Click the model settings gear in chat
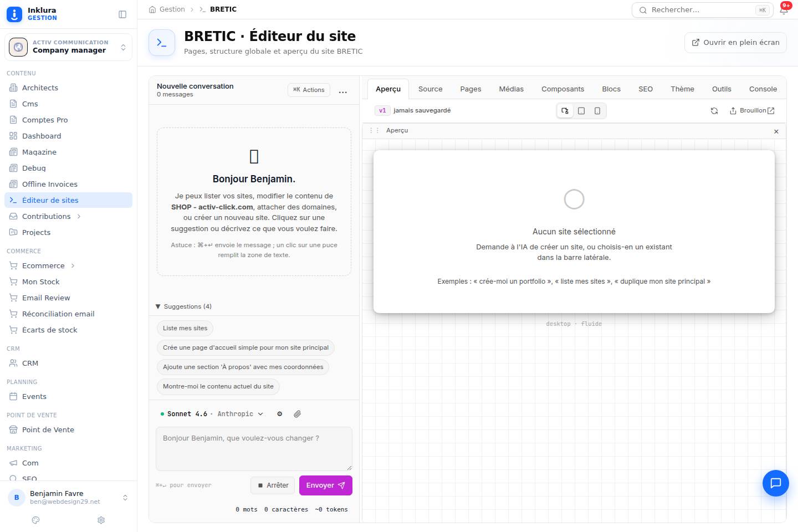The height and width of the screenshot is (532, 798). (x=280, y=414)
